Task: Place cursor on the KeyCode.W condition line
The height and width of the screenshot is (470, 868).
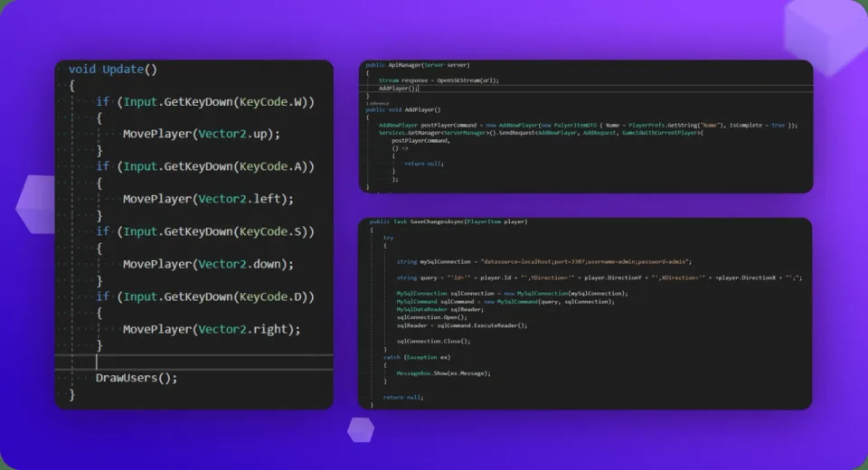Action: point(205,102)
